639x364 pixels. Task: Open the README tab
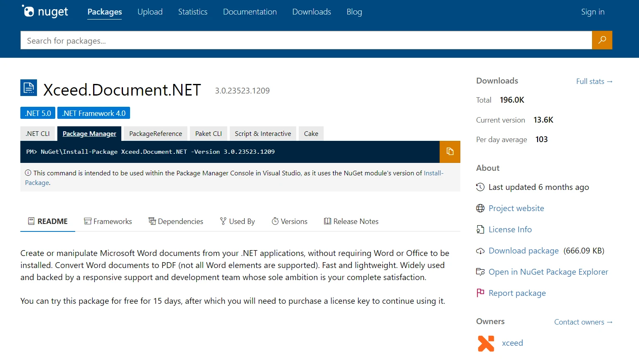pos(48,221)
